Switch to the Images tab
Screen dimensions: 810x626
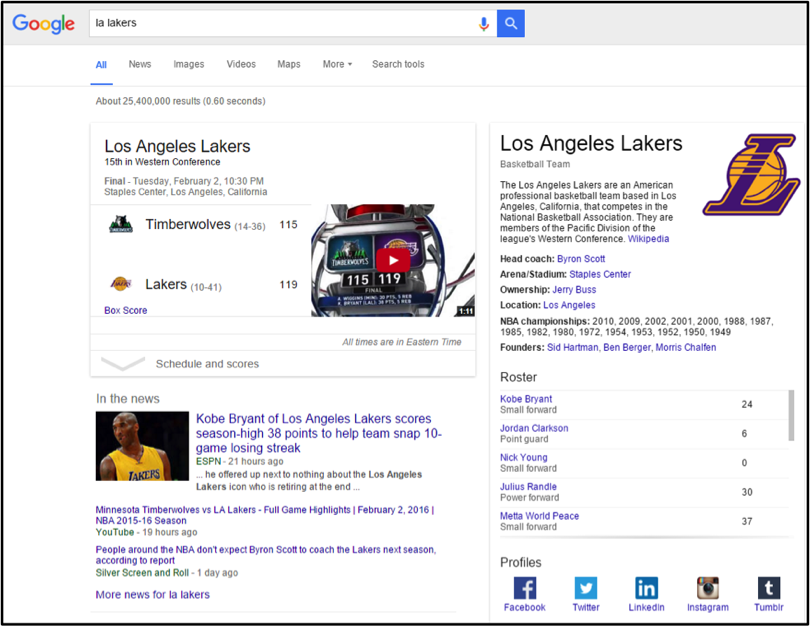(189, 64)
